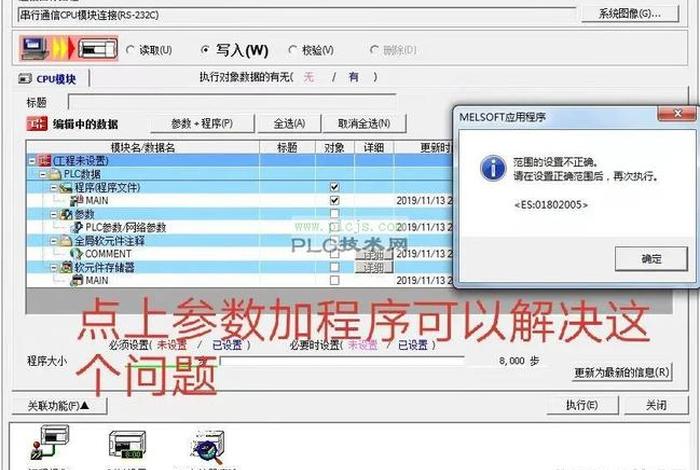Click the 程序大小 capacity bar
This screenshot has width=700, height=470.
342,361
